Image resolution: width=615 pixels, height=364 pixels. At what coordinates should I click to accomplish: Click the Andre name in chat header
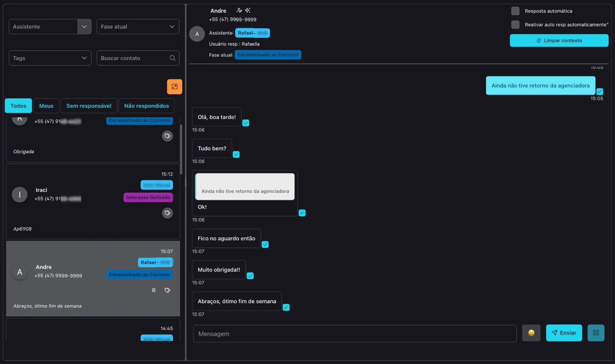[218, 11]
